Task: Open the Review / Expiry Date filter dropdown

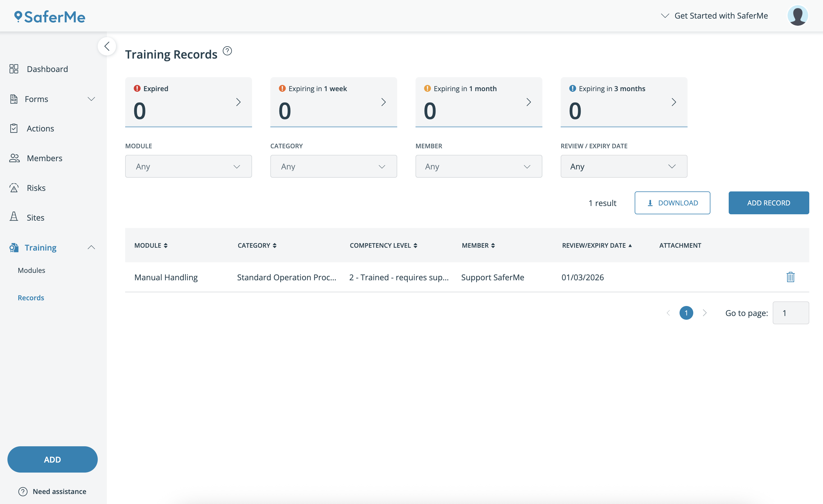Action: click(624, 166)
